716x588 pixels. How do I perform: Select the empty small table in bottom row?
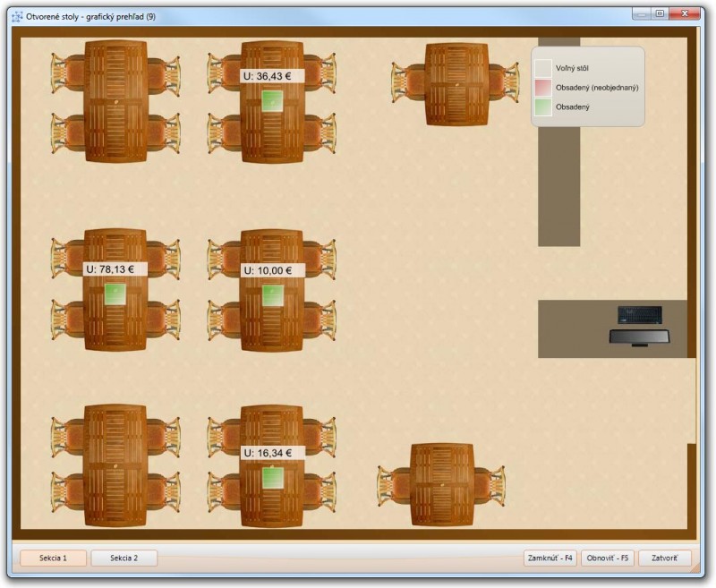point(442,484)
